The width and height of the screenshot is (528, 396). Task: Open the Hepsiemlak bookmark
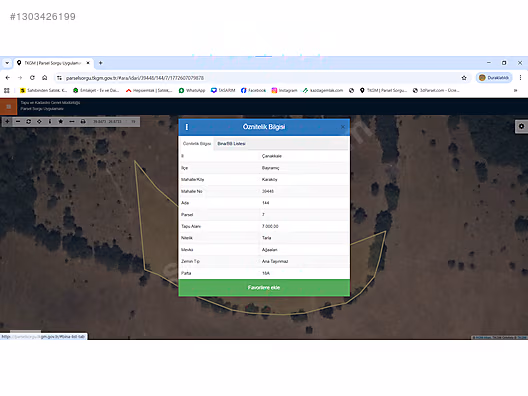(149, 90)
